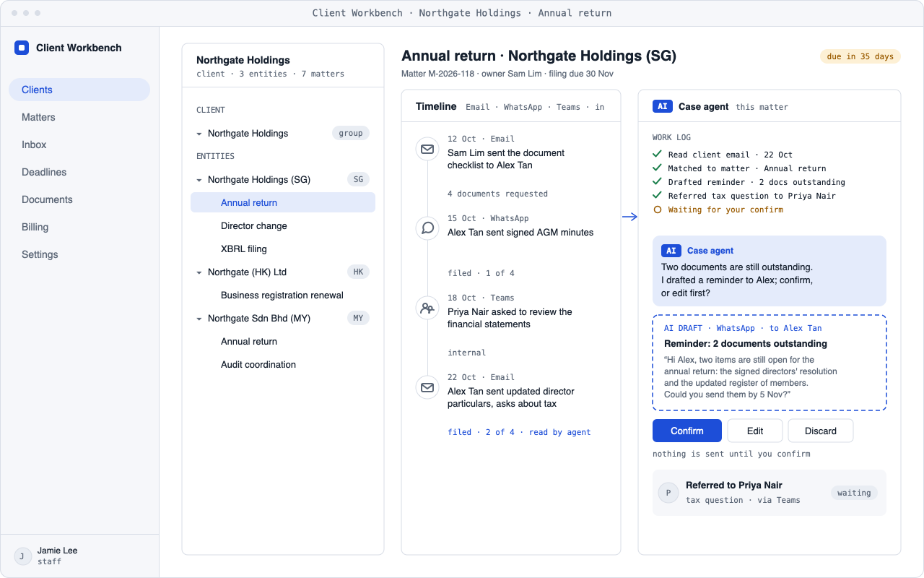Click the AI badge in the Case agent header
The width and height of the screenshot is (924, 578).
[x=663, y=106]
